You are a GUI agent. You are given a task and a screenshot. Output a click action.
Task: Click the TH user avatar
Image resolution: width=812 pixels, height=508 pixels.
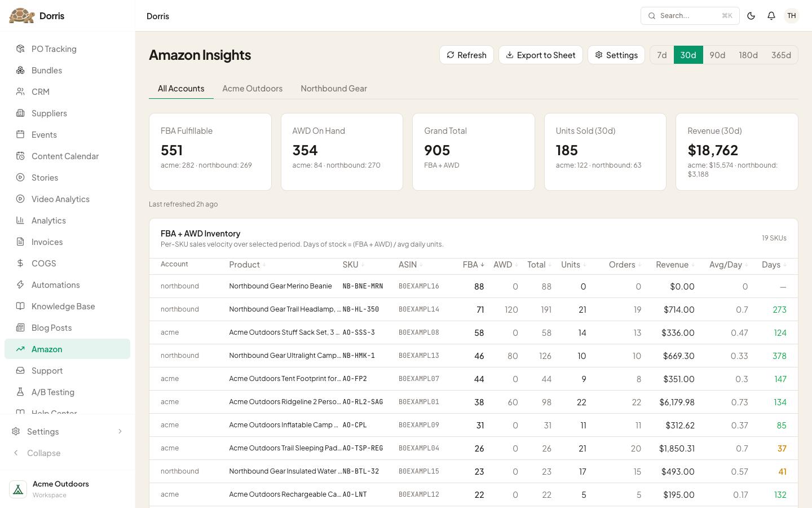tap(792, 16)
